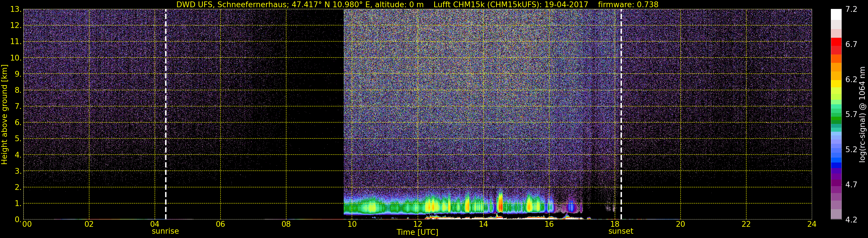The height and width of the screenshot is (238, 868).
Task: Click the 'sunset' label below the axis
Action: coord(621,231)
